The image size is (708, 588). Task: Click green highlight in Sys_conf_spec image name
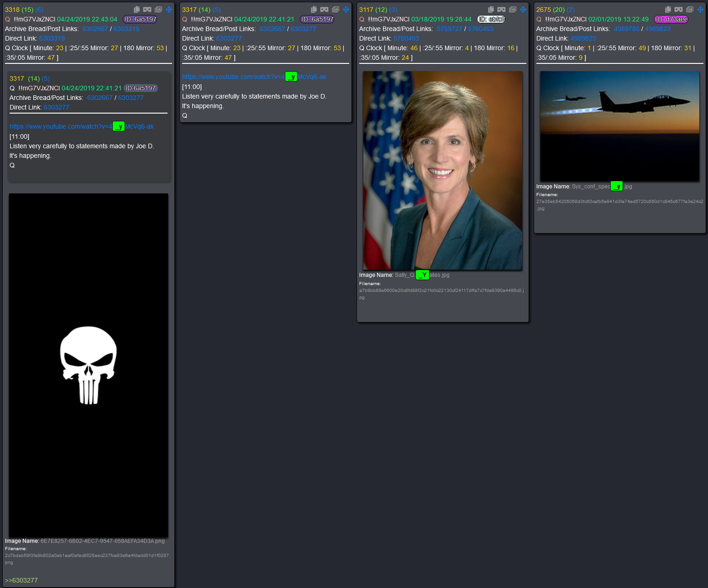pos(617,186)
